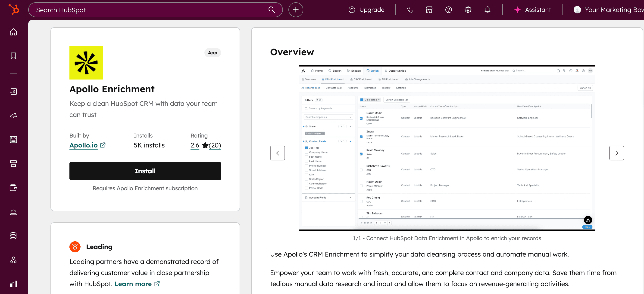Open the Data Management database icon in the sidebar
Image resolution: width=644 pixels, height=294 pixels.
point(13,236)
